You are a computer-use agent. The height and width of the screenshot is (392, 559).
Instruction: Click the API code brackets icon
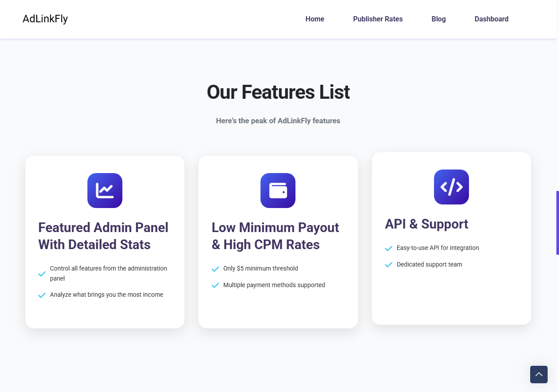[451, 187]
